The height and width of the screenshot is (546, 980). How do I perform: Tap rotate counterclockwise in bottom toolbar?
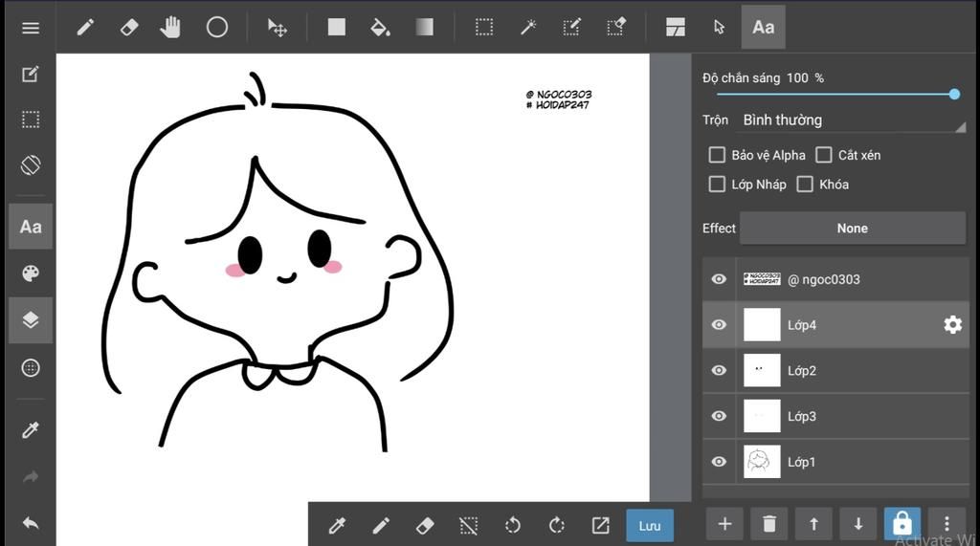[x=513, y=525]
